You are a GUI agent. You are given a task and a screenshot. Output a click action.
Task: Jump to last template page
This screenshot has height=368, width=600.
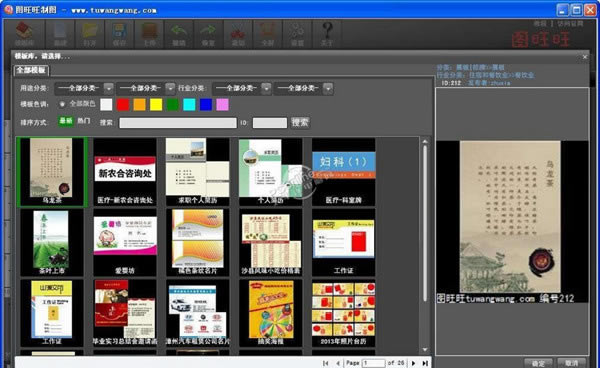425,363
